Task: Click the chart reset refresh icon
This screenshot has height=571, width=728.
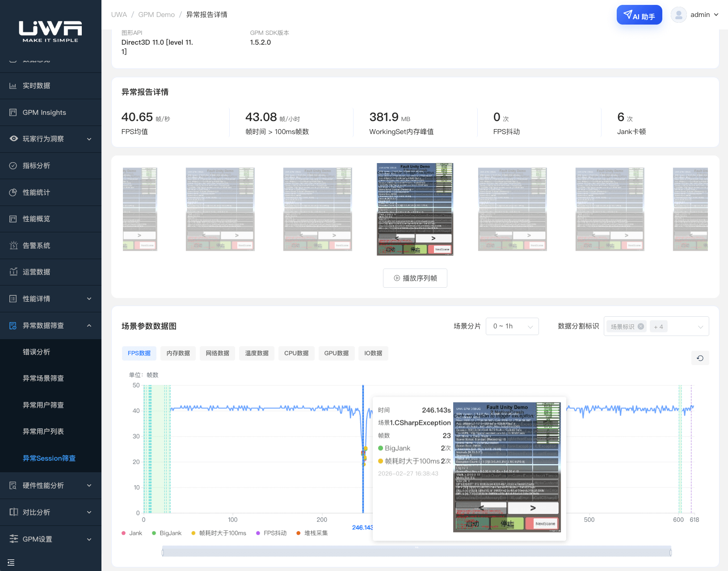Action: [x=700, y=358]
